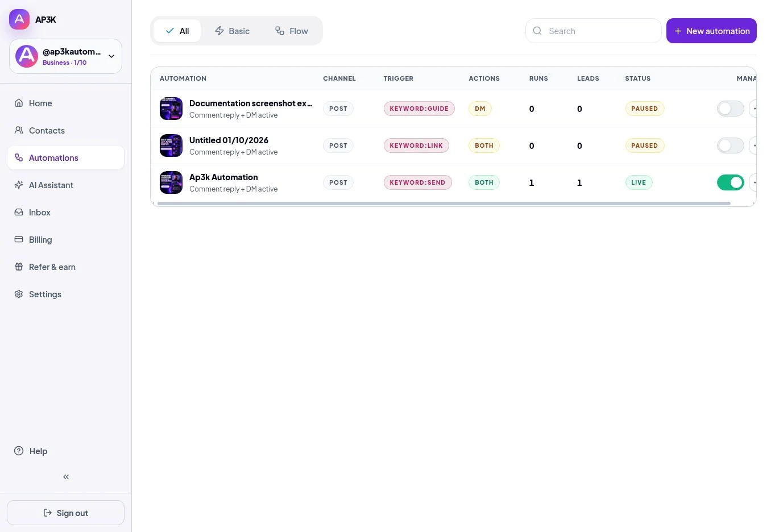Viewport: 775px width, 532px height.
Task: Click the DM actions badge
Action: coord(480,109)
